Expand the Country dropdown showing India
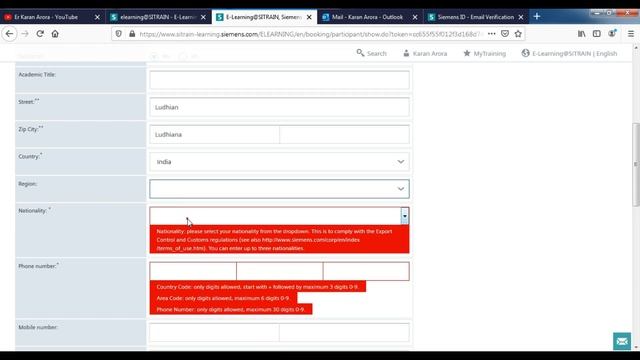Screen dimensions: 640x360 click(x=279, y=162)
